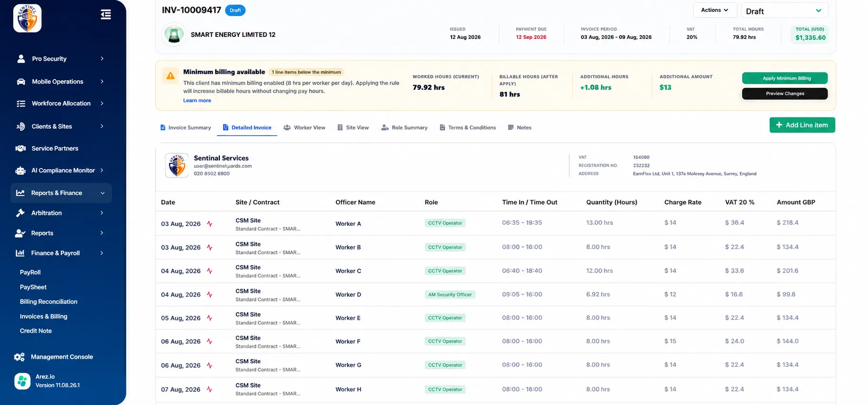The width and height of the screenshot is (868, 405).
Task: Click '06:35 - 19:35' time for Worker A
Action: point(522,223)
